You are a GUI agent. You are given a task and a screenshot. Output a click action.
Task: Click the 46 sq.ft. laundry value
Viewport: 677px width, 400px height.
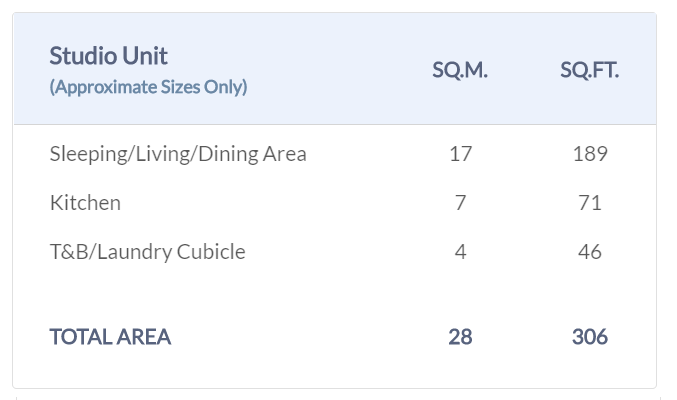590,252
